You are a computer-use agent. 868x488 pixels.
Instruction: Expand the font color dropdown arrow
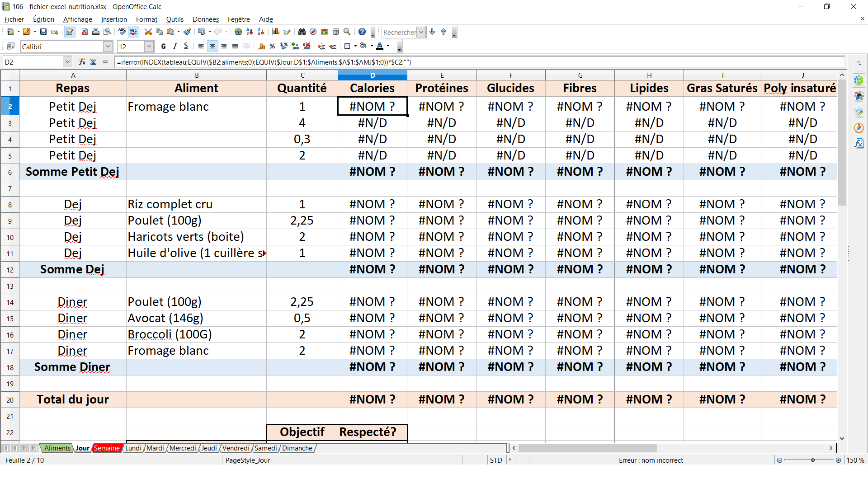(x=388, y=46)
